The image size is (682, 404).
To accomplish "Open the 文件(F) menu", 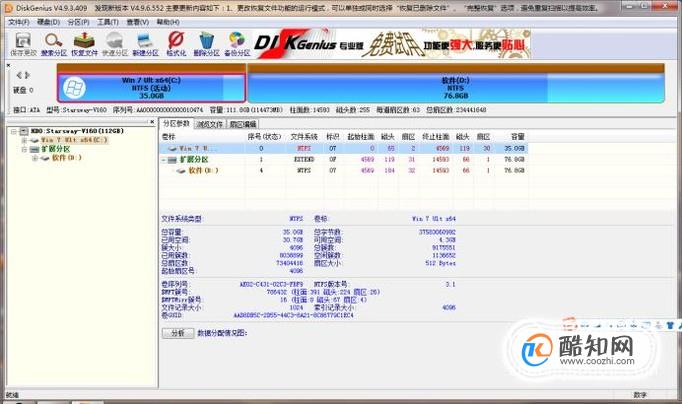I will [19, 22].
